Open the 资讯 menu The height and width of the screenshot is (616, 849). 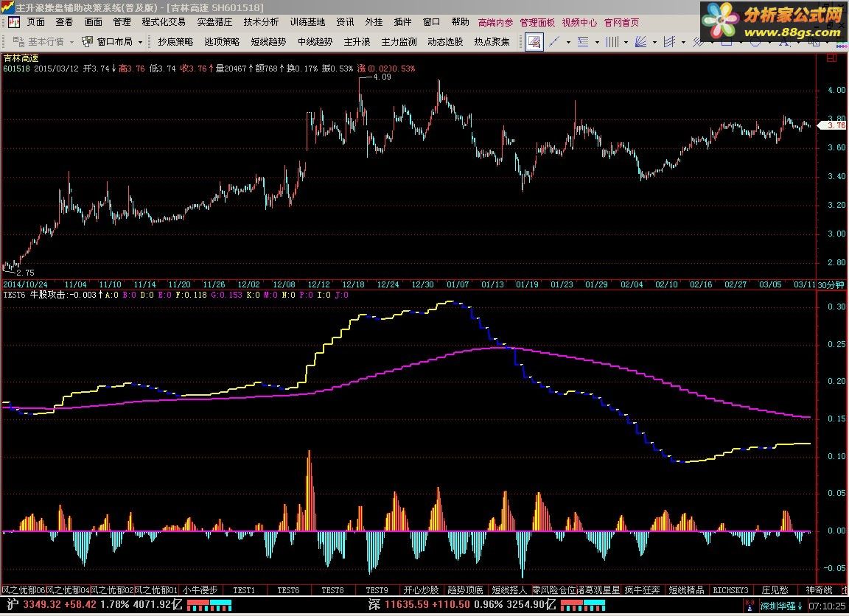[345, 22]
